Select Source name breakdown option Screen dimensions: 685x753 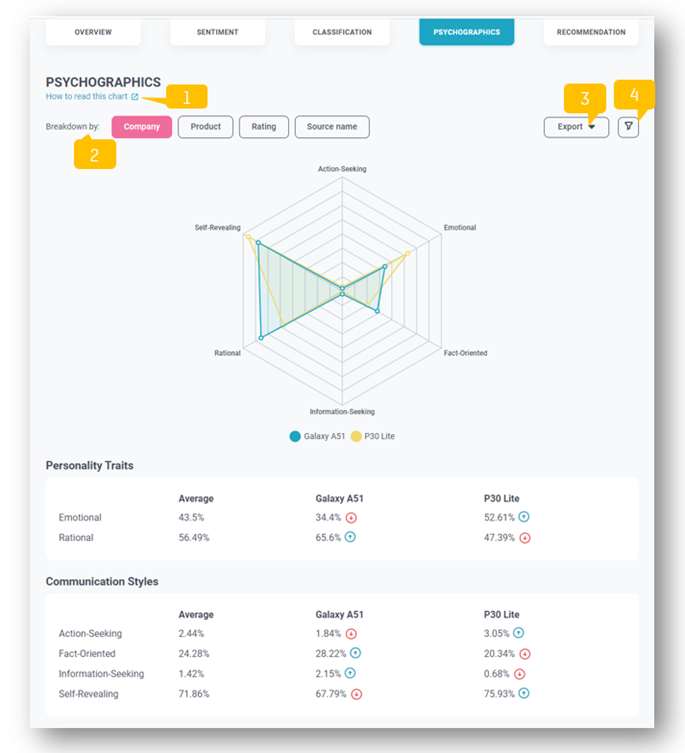[x=332, y=127]
